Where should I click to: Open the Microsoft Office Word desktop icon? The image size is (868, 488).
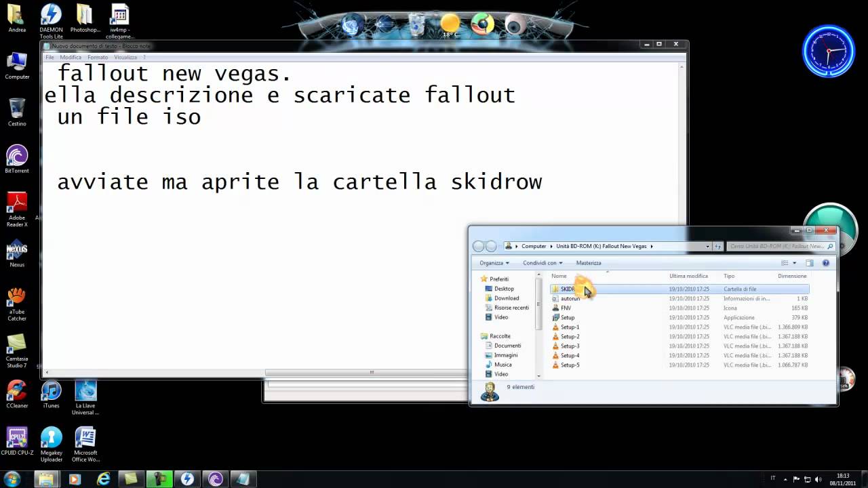(x=85, y=445)
